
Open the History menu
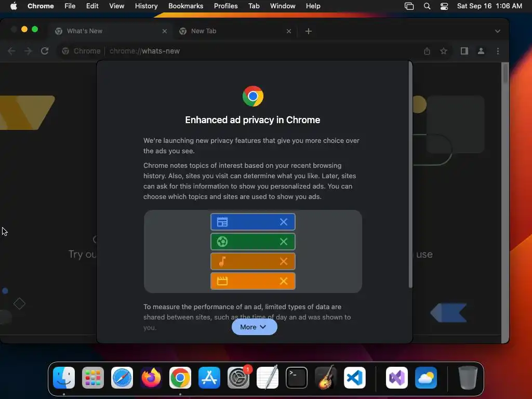coord(146,6)
